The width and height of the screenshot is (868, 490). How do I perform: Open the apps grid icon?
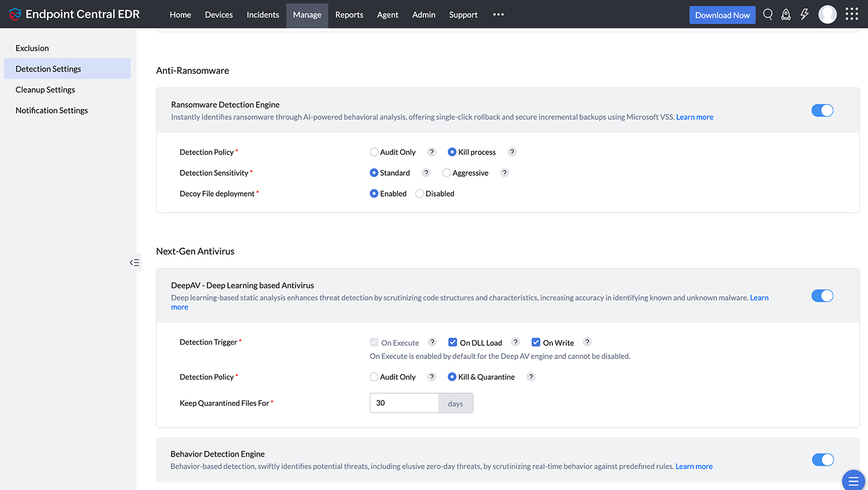852,14
